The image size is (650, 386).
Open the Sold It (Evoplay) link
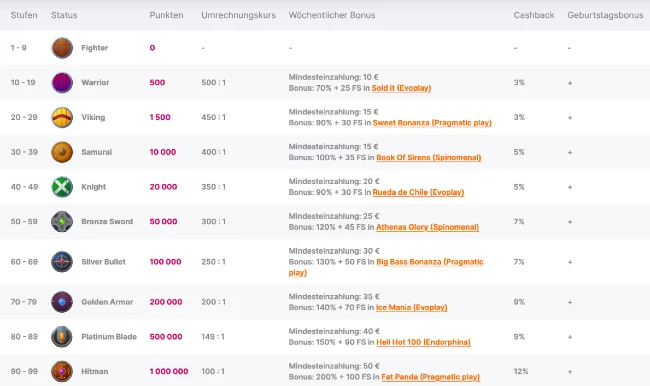point(401,88)
